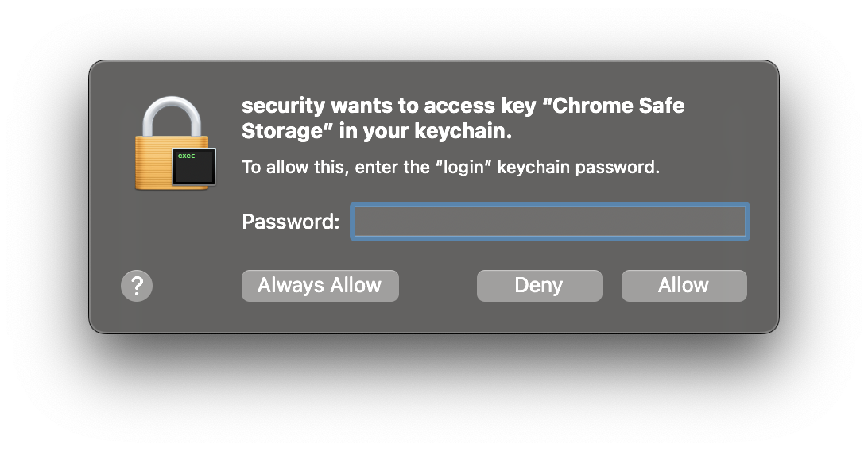
Task: Click the "To allow this" instruction text
Action: [x=296, y=168]
